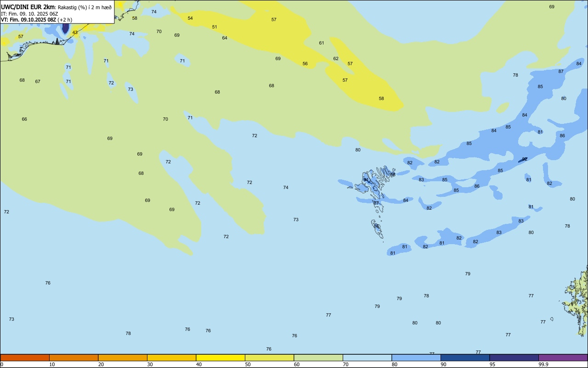Image resolution: width=588 pixels, height=368 pixels.
Task: Click the 'Rakastig (%) í 2 m hæð' label
Action: tap(85, 7)
